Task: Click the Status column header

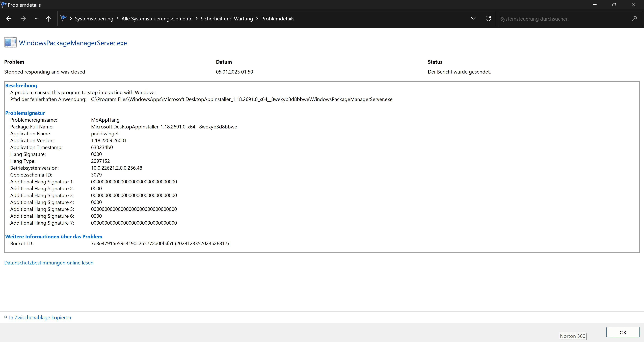Action: point(435,62)
